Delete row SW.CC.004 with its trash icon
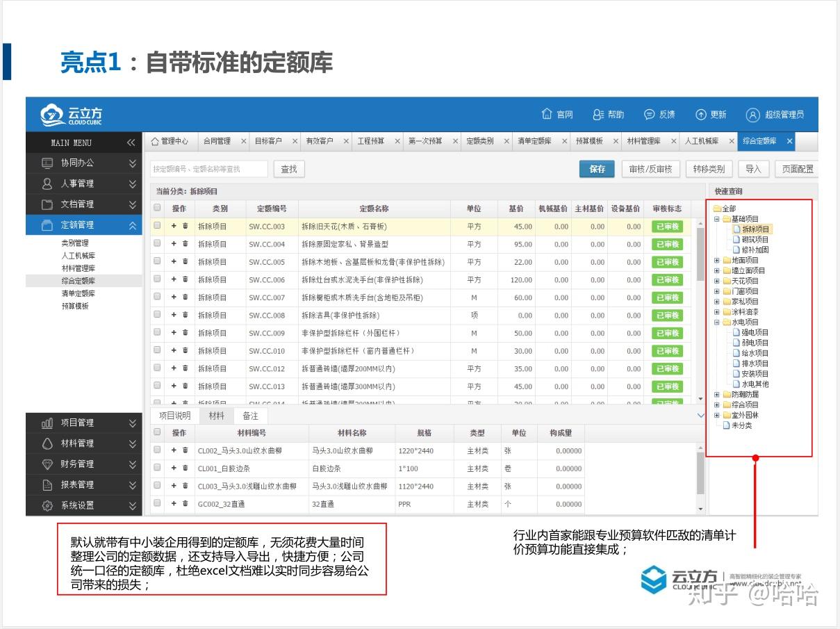The image size is (840, 629). tap(186, 244)
